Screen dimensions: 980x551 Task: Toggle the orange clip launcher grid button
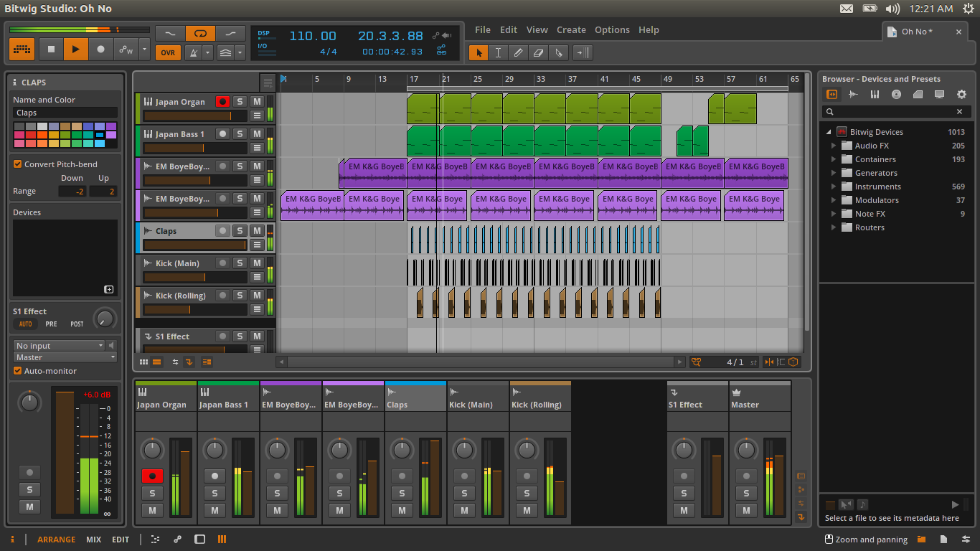pyautogui.click(x=22, y=50)
